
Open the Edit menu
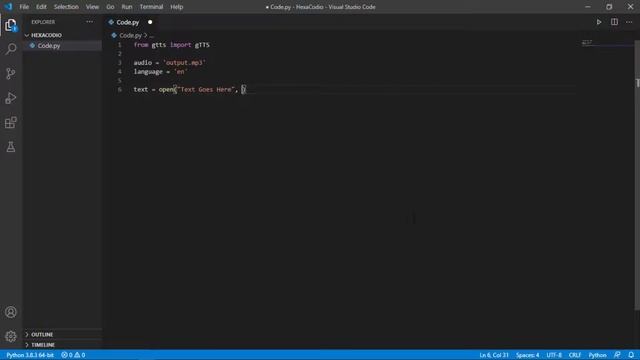pos(41,7)
